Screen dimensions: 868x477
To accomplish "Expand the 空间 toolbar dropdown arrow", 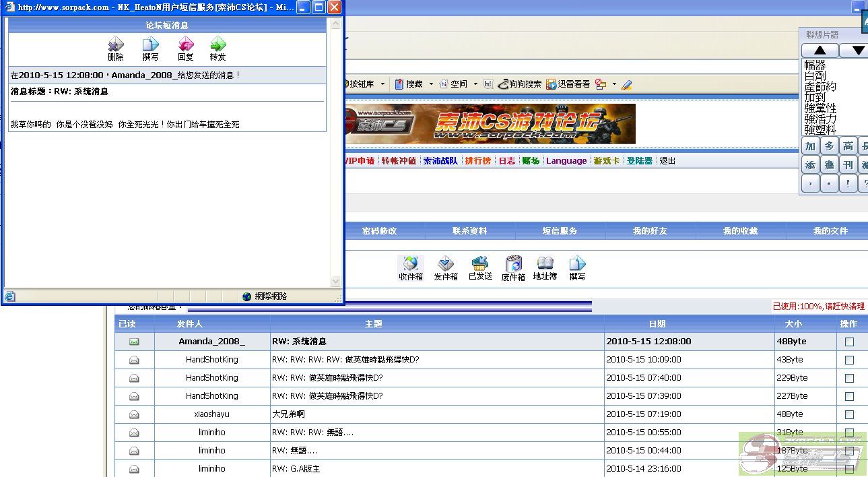I will [475, 84].
